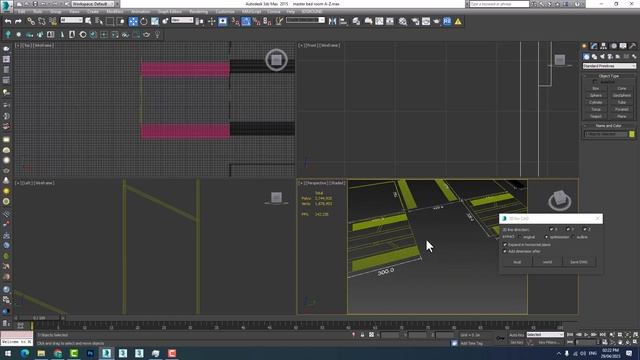Click Redo in the main toolbar
The height and width of the screenshot is (360, 640).
coord(18,21)
